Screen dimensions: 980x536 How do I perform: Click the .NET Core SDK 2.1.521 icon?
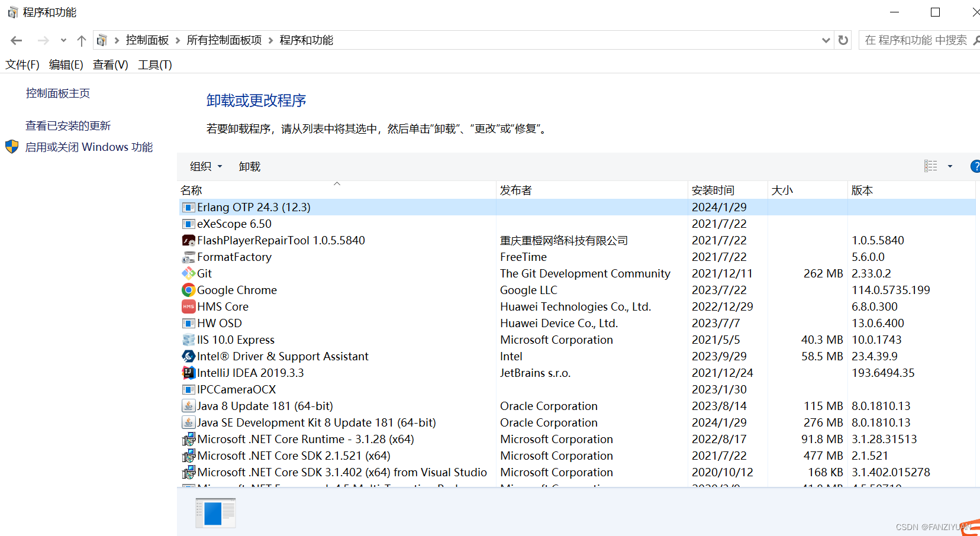[x=189, y=456]
